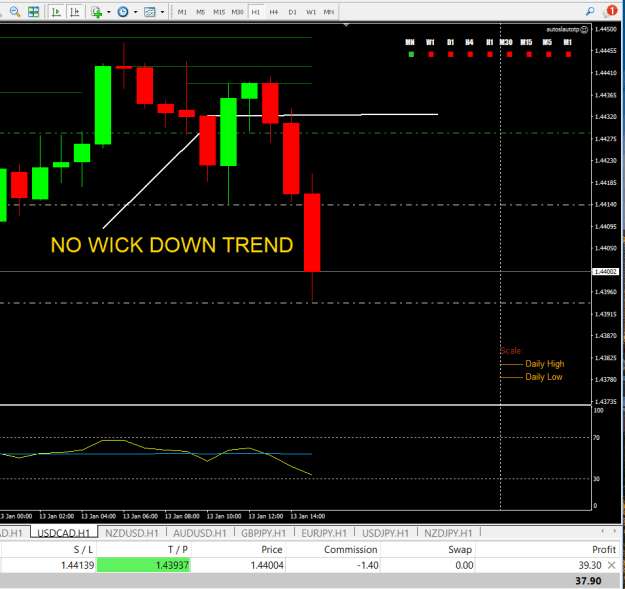Click the Tile Windows icon
The image size is (625, 589).
(x=33, y=12)
